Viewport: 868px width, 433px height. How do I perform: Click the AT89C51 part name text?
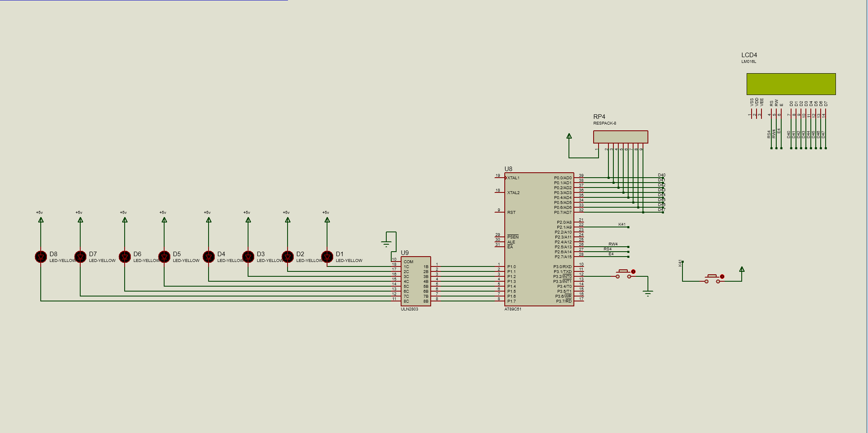coord(513,309)
